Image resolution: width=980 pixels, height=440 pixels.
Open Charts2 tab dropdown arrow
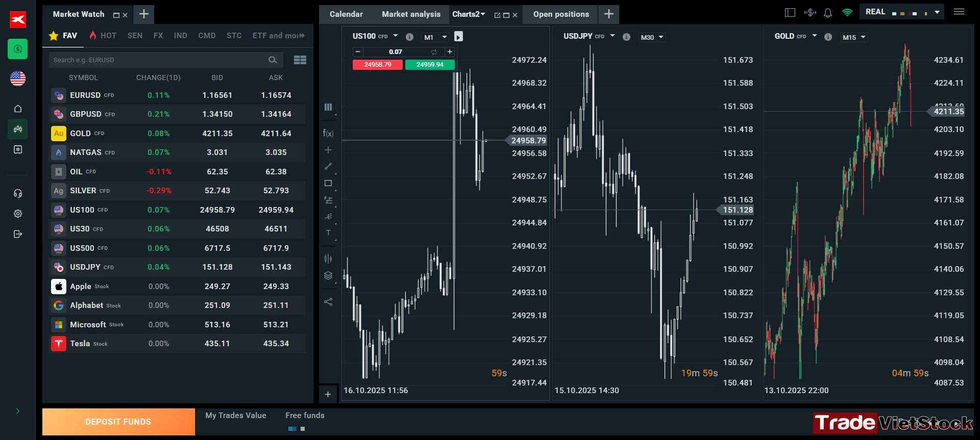pyautogui.click(x=483, y=14)
